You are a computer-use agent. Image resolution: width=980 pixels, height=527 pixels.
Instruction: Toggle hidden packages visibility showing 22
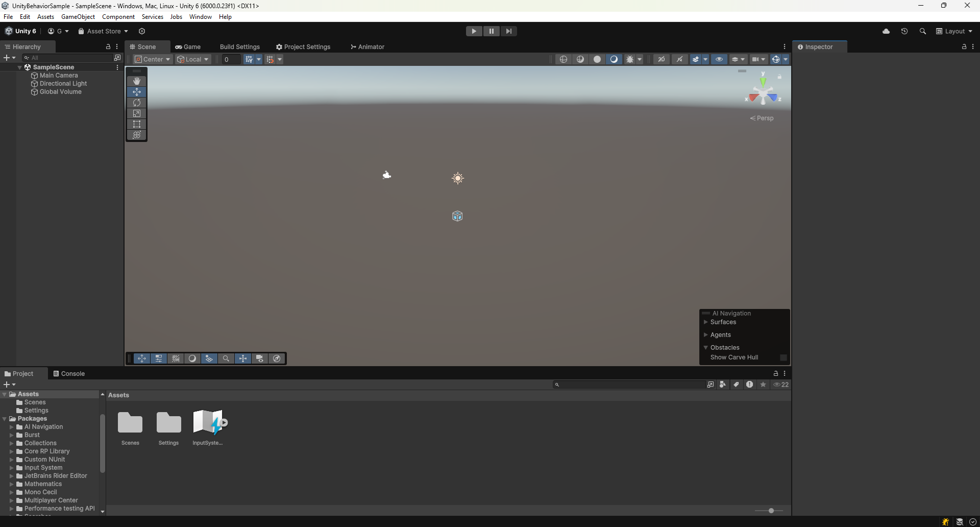781,385
